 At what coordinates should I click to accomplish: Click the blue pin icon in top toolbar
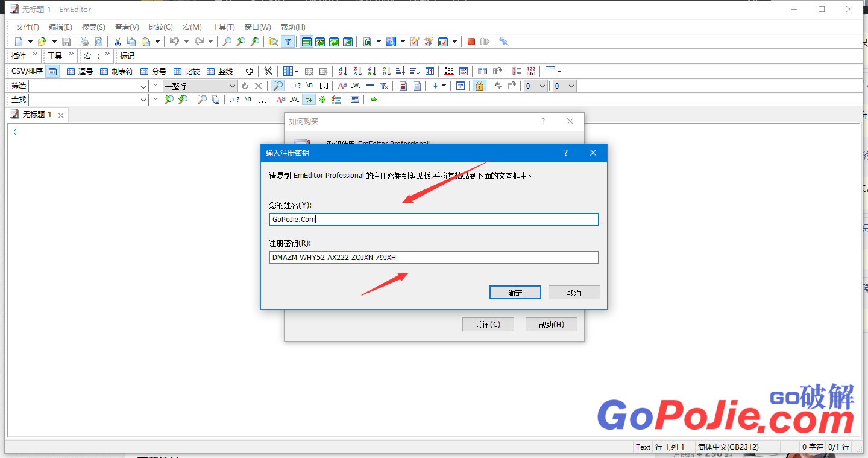pos(504,42)
